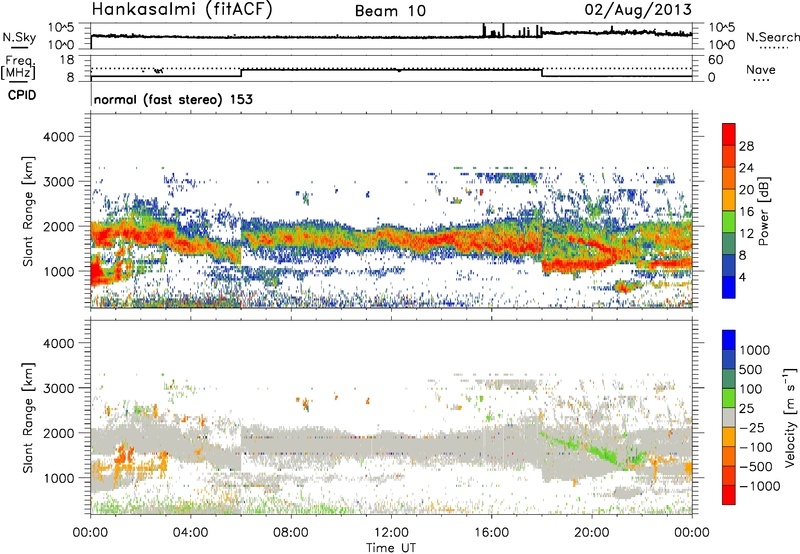Click the 'Velocity [m s⁻¹]' colorbar label
The image size is (800, 554).
(790, 417)
